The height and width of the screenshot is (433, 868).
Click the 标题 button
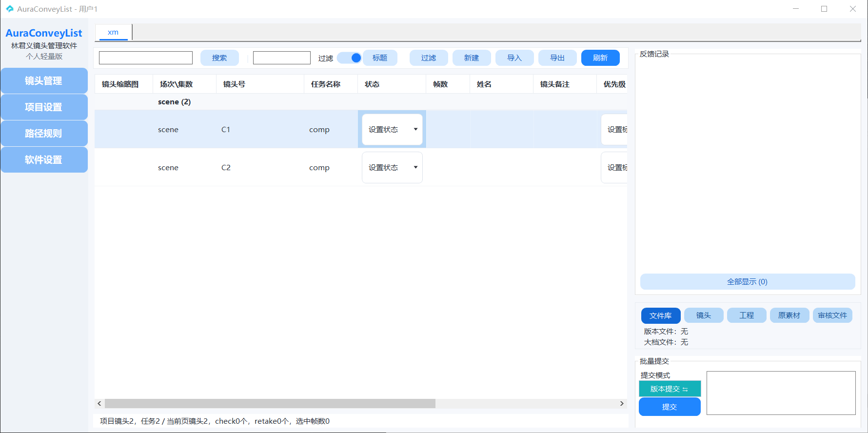click(x=380, y=58)
